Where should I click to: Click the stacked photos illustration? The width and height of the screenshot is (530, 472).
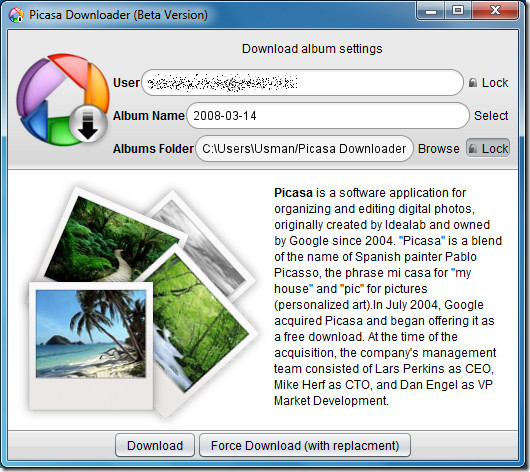click(x=144, y=303)
